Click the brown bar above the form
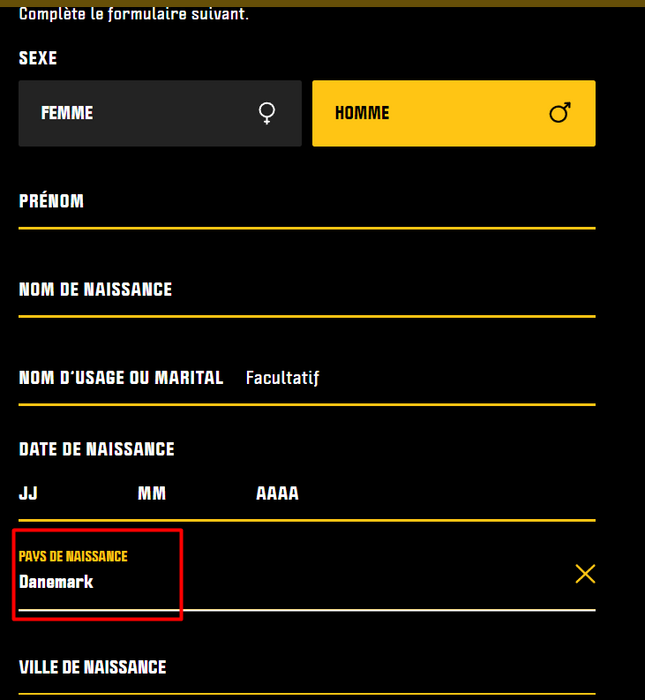The height and width of the screenshot is (700, 645). pos(322,3)
